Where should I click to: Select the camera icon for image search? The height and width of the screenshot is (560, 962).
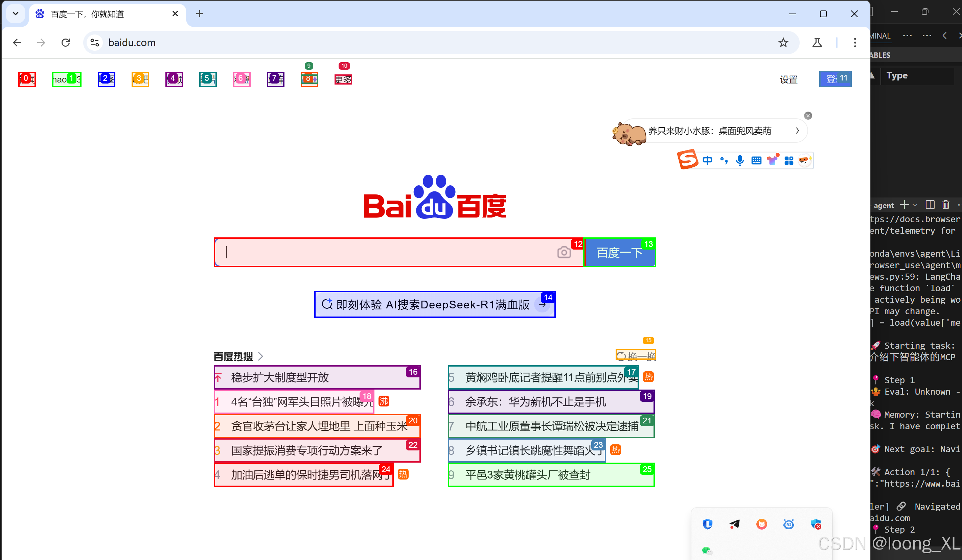[564, 252]
